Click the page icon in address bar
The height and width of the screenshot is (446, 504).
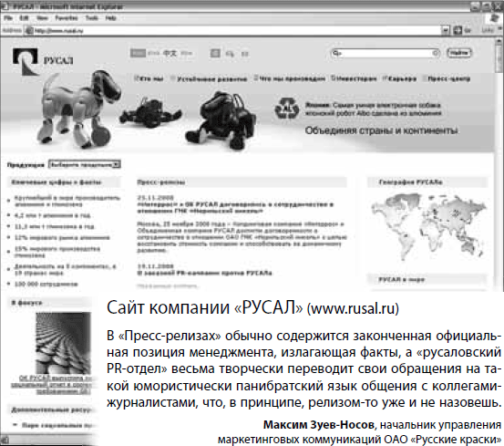(x=29, y=30)
